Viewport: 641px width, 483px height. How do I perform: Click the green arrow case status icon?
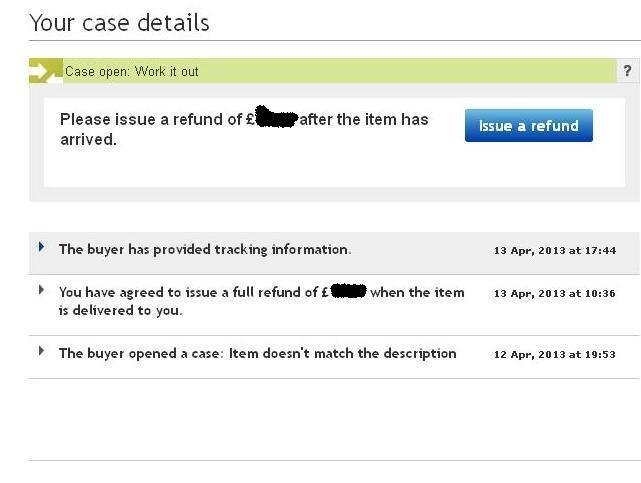[x=46, y=71]
